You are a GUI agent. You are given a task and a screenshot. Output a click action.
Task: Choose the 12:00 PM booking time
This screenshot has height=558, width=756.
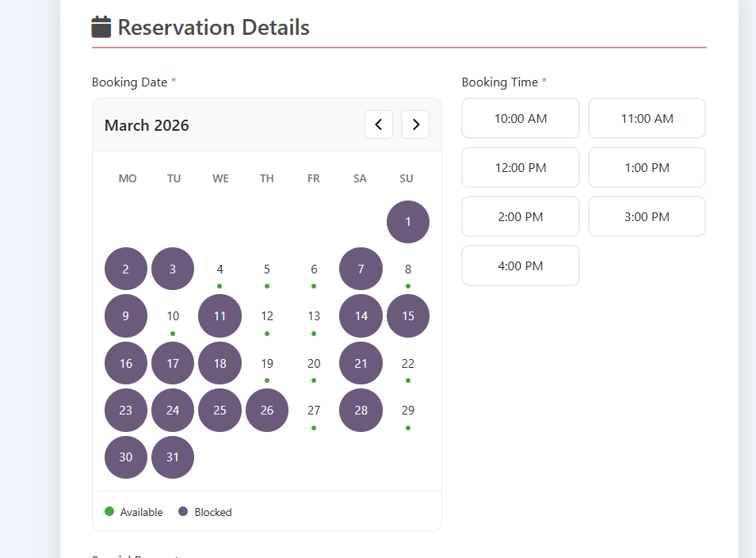[520, 167]
